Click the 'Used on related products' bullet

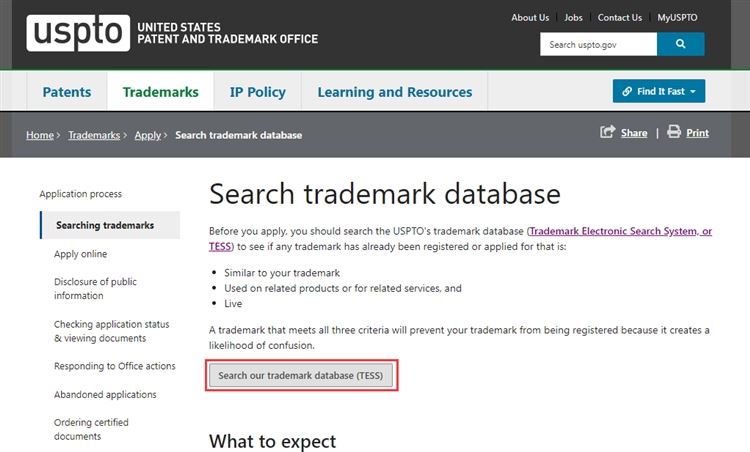coord(342,288)
